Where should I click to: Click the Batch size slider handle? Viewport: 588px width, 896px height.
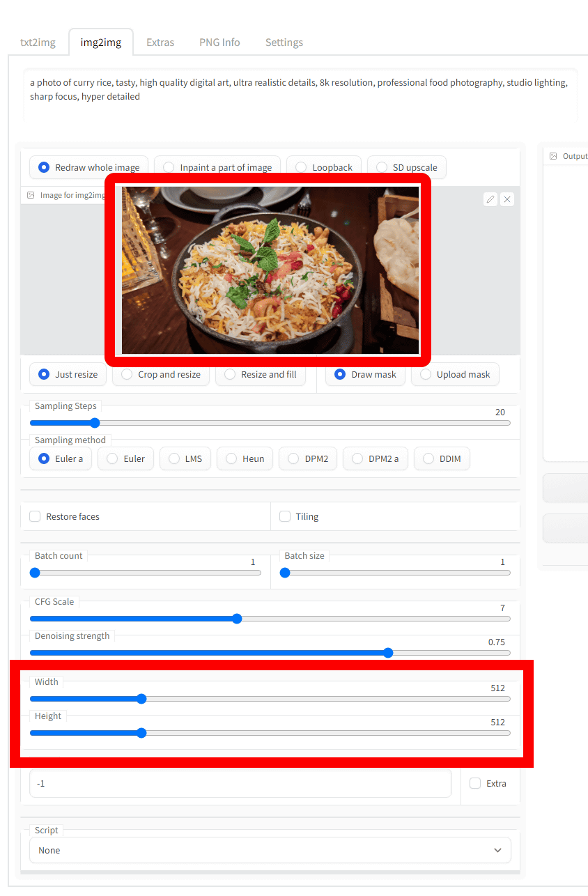pyautogui.click(x=284, y=573)
